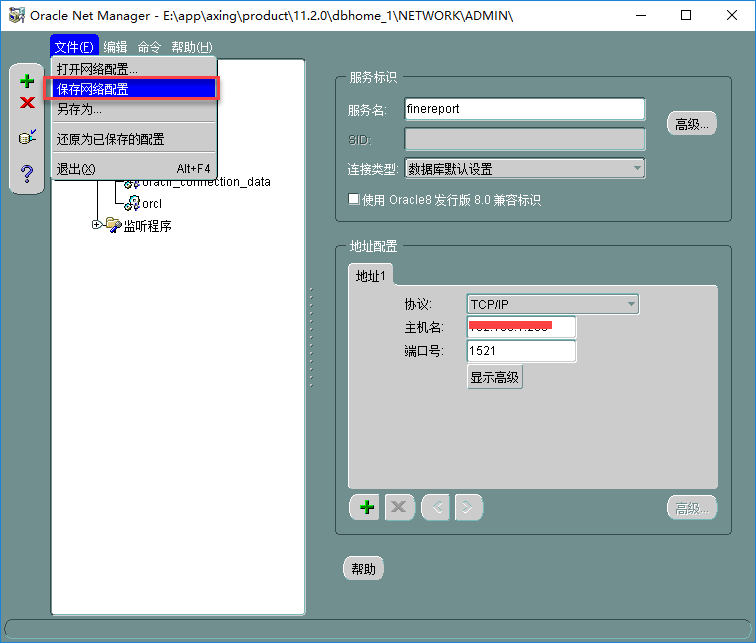
Task: Click the orcl service node icon
Action: tap(132, 203)
